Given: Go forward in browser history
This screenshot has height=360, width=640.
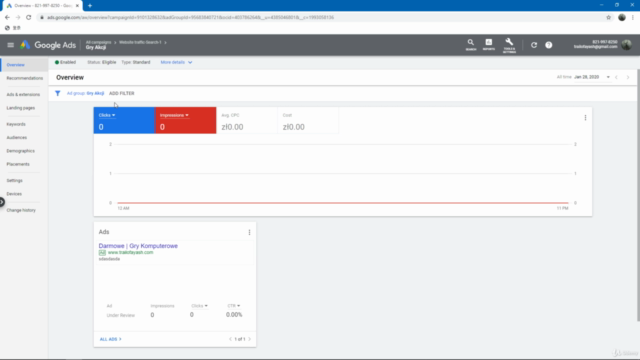Looking at the screenshot, I should point(18,17).
